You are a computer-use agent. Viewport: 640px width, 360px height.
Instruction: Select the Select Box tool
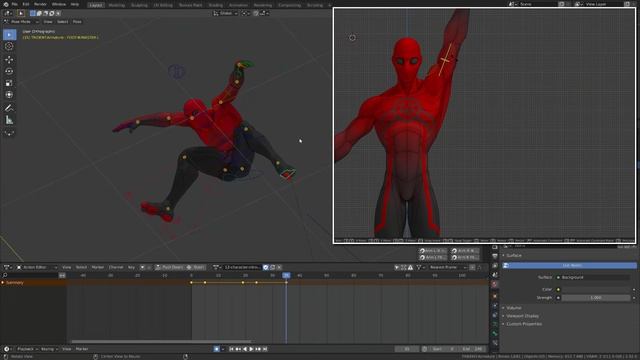point(9,35)
